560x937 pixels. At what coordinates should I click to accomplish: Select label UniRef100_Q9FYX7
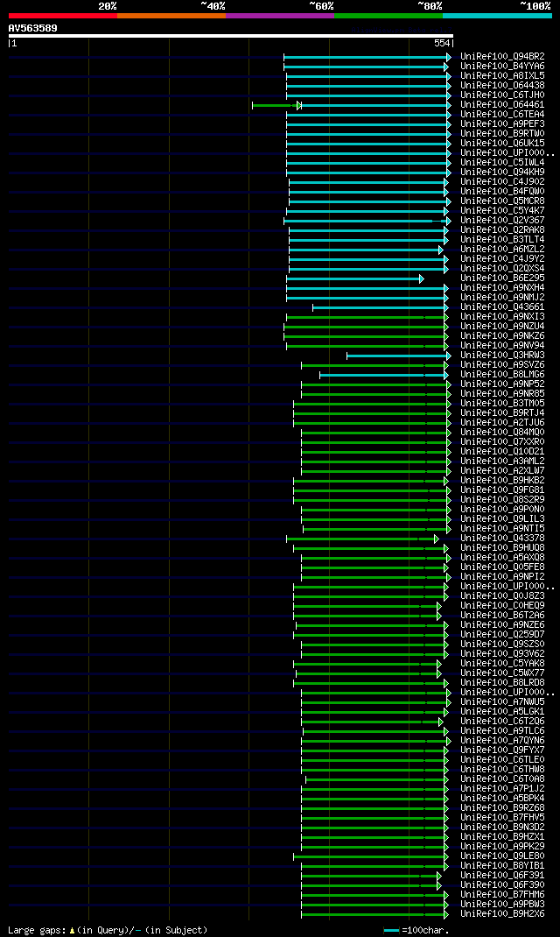click(x=502, y=750)
